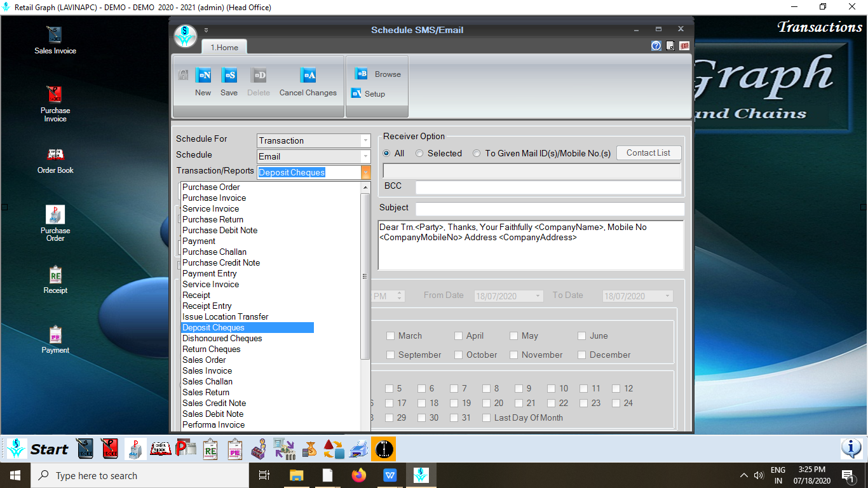
Task: Pick Purchase Return from the list
Action: point(213,219)
